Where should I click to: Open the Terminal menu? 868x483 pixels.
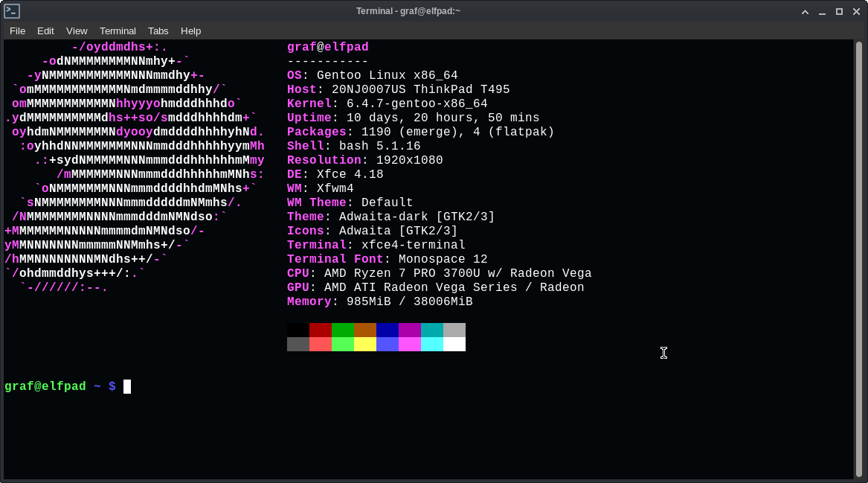pyautogui.click(x=118, y=31)
